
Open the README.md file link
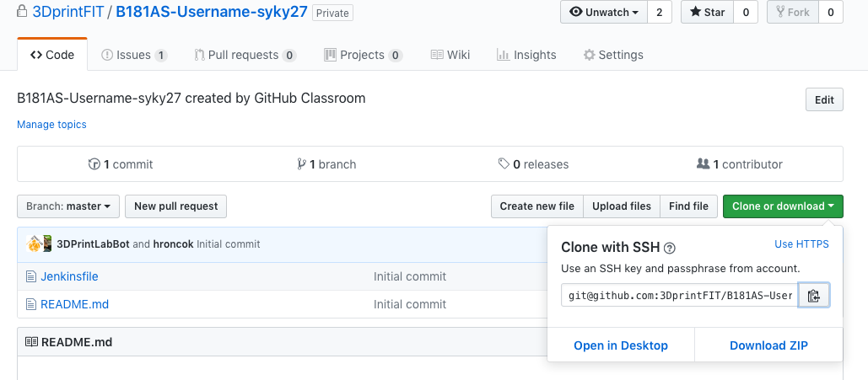click(75, 304)
